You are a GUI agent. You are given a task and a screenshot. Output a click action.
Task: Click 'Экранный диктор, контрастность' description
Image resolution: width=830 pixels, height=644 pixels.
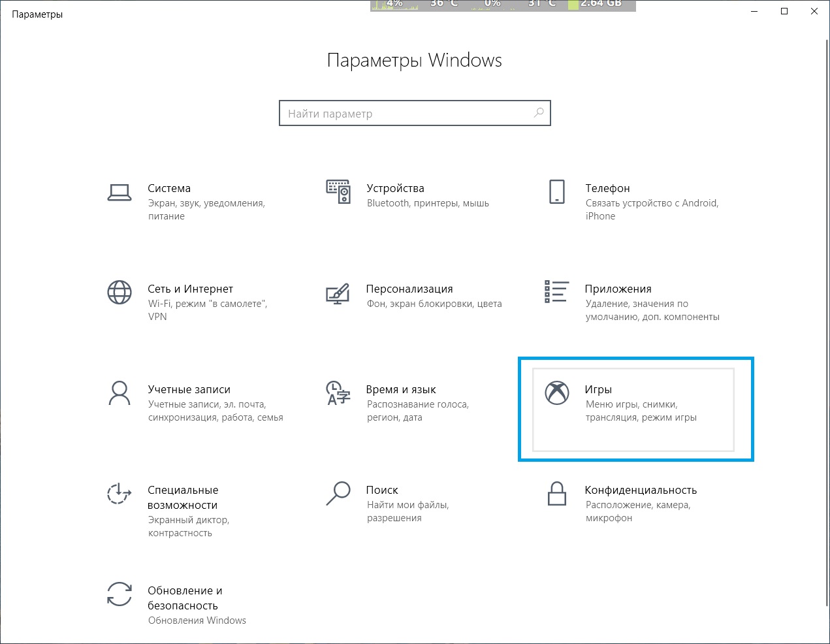[188, 526]
